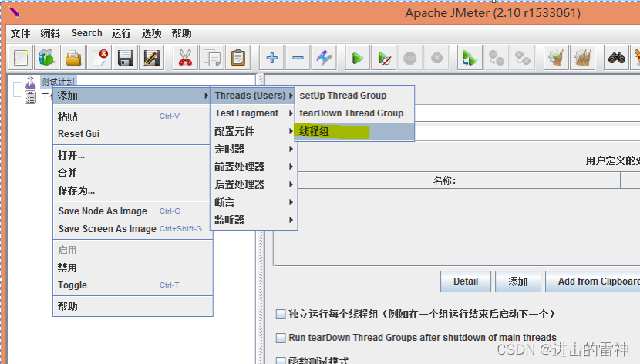Click Toggle in the context menu
This screenshot has height=364, width=640.
click(133, 285)
